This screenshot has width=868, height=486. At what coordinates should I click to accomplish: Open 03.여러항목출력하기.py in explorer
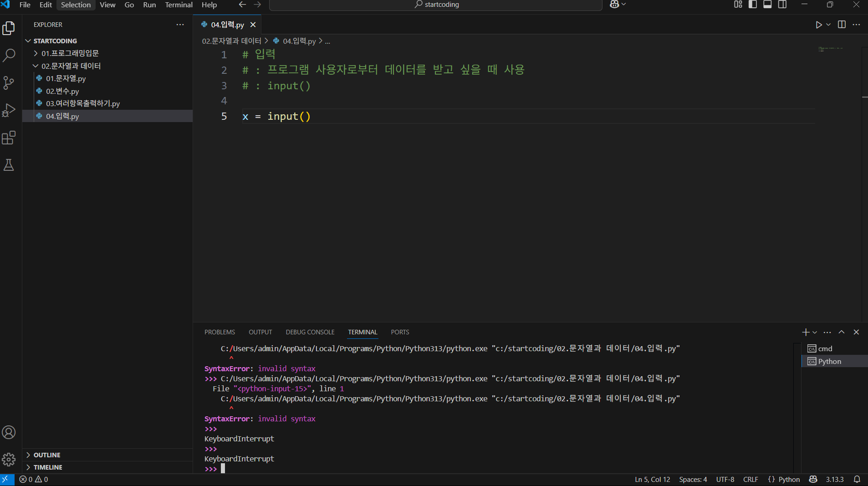tap(107, 103)
